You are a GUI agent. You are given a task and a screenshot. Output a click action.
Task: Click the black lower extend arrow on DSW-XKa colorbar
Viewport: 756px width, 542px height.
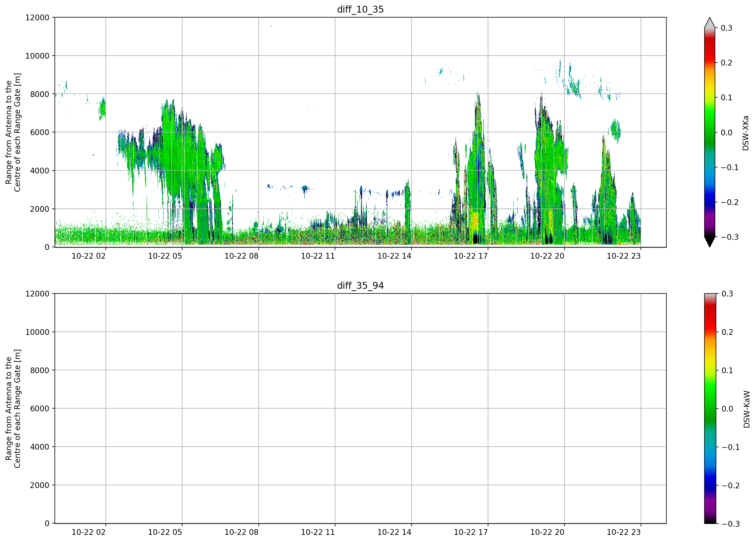click(710, 242)
